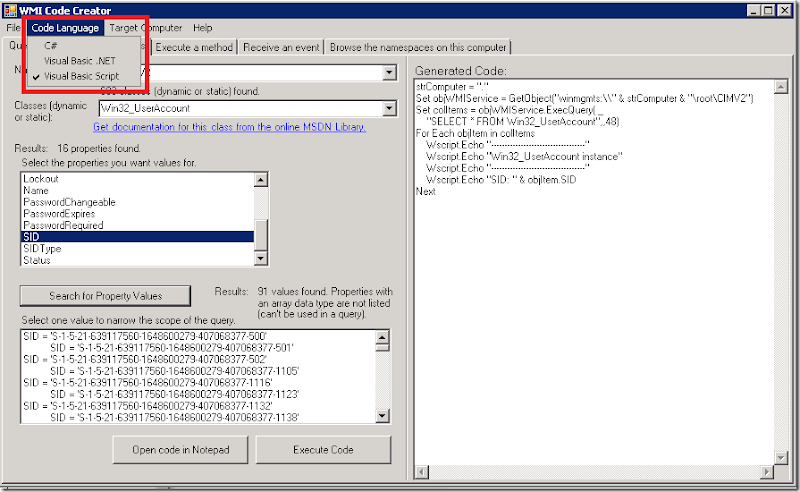Select the PasswordRequired property
Viewport: 800px width, 492px height.
click(x=137, y=226)
